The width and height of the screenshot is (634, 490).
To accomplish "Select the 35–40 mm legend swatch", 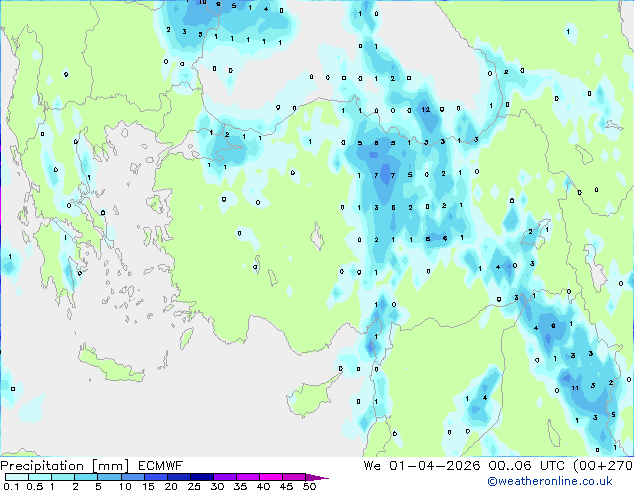I will tap(248, 477).
